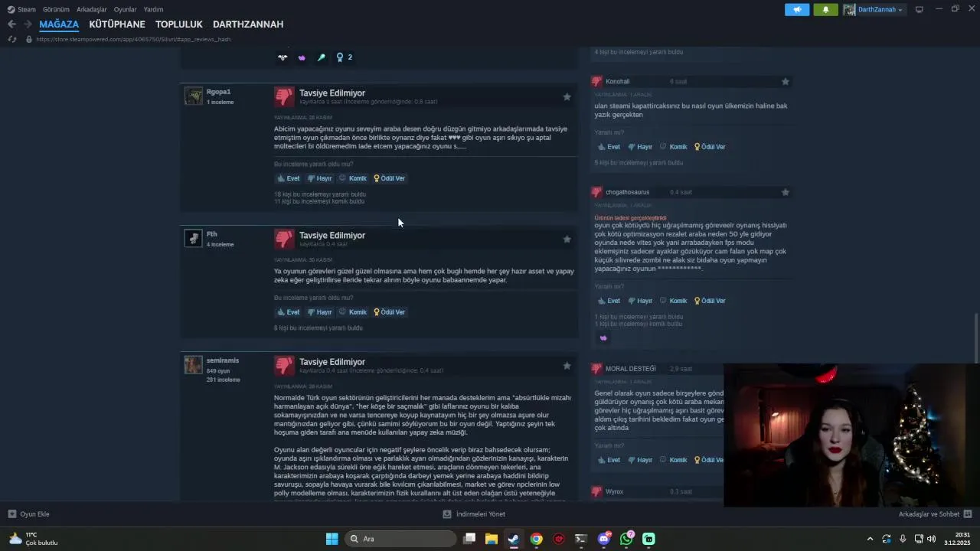This screenshot has width=980, height=551.
Task: Open the Rgopa1 username link
Action: [218, 92]
